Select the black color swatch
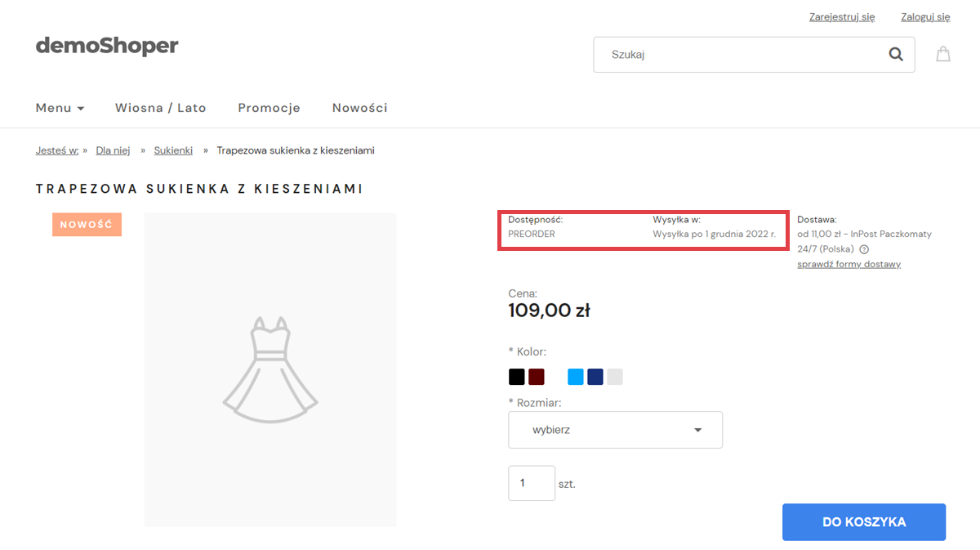Viewport: 980px width, 550px height. 517,377
